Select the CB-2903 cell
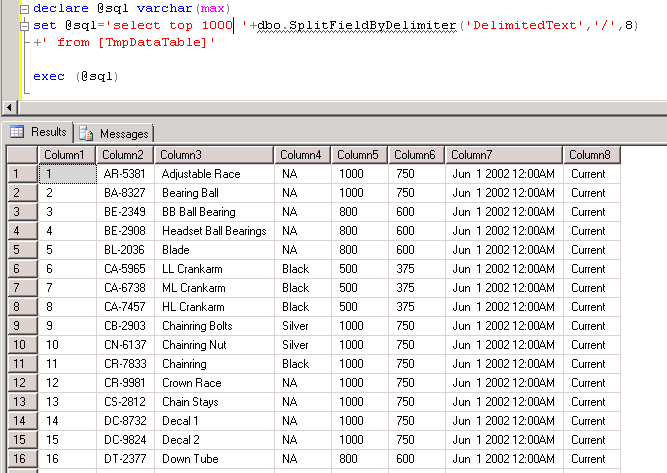This screenshot has height=473, width=667. pos(125,326)
